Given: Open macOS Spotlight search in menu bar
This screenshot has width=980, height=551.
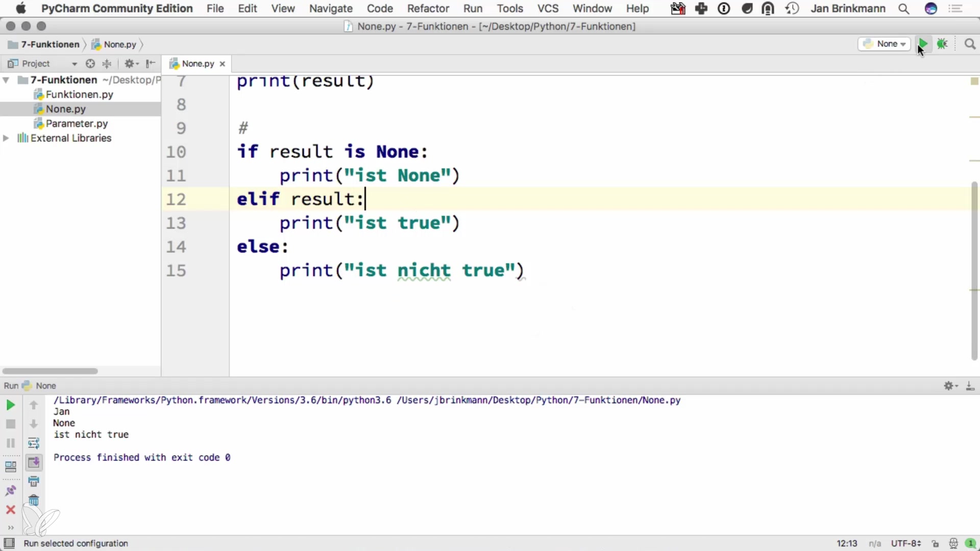Looking at the screenshot, I should tap(903, 9).
